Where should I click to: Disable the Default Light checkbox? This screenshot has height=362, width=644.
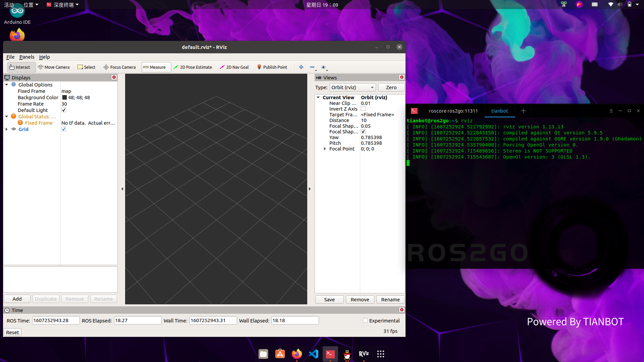(64, 110)
